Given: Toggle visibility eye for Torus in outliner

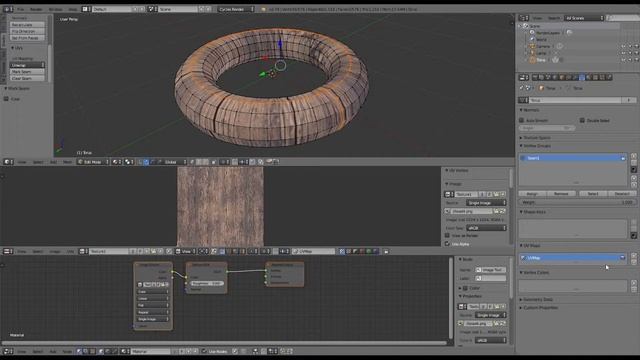Looking at the screenshot, I should coord(624,60).
